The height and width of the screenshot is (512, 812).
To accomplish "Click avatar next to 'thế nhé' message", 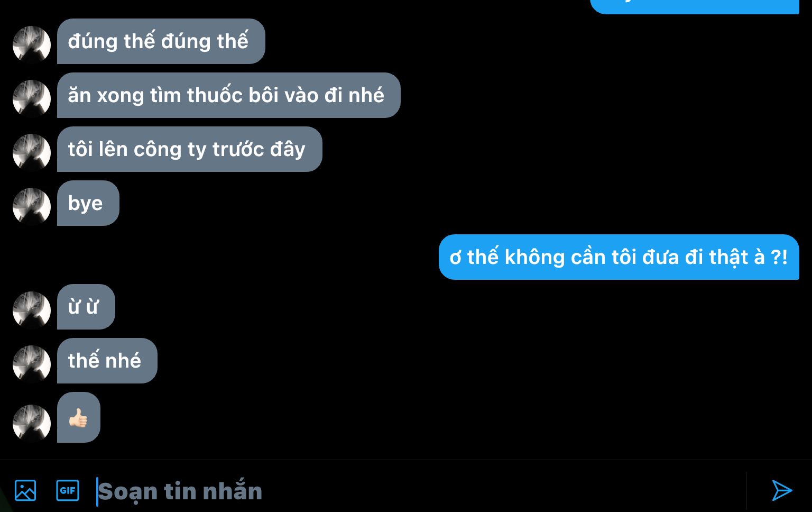I will coord(32,364).
